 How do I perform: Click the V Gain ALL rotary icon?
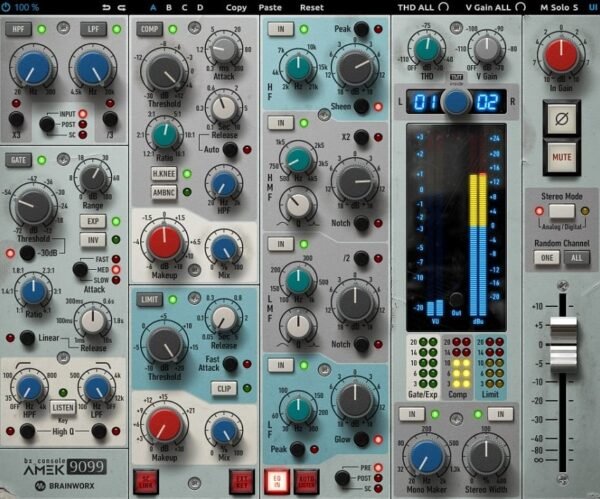[x=520, y=7]
